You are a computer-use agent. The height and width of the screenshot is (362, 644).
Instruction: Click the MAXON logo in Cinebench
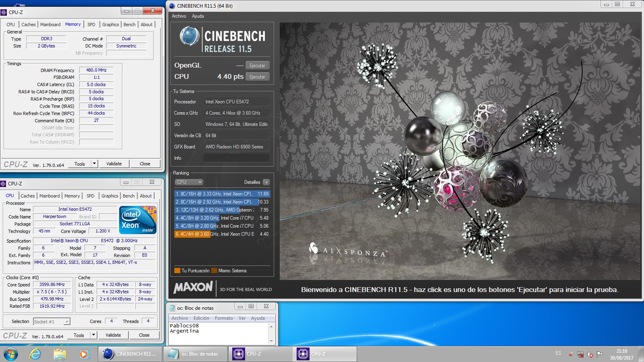click(193, 287)
